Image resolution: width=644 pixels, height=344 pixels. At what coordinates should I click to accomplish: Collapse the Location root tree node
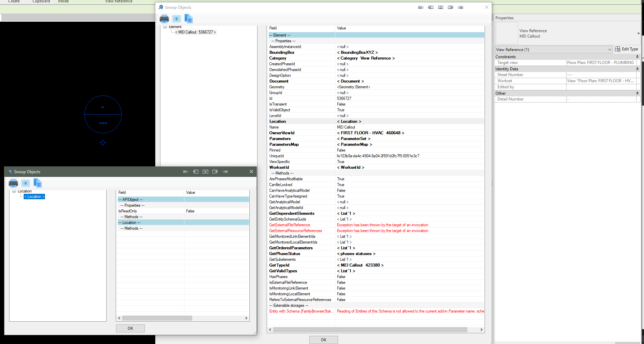[x=14, y=191]
